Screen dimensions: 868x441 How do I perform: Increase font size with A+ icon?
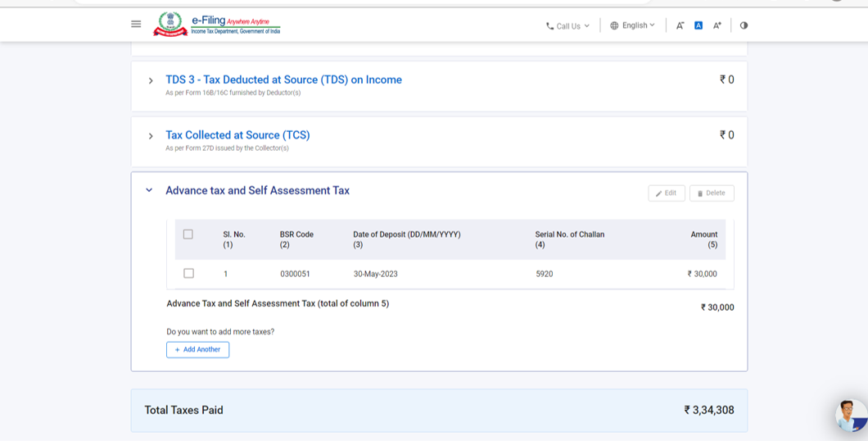click(717, 25)
